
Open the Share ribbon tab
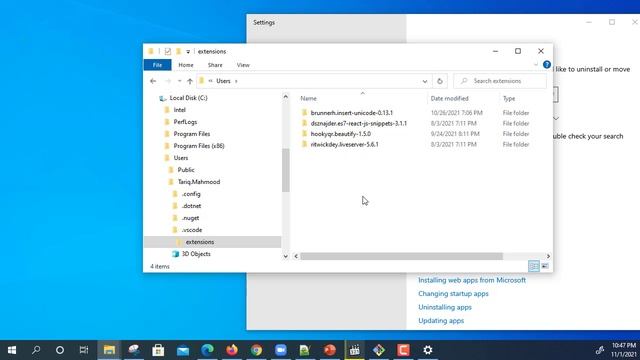pyautogui.click(x=215, y=65)
